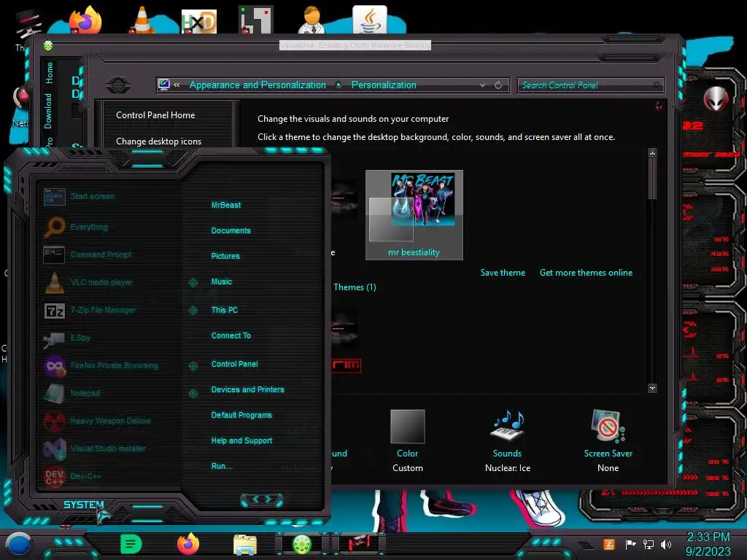Open the doctor figure desktop icon
The image size is (747, 560).
point(311,20)
